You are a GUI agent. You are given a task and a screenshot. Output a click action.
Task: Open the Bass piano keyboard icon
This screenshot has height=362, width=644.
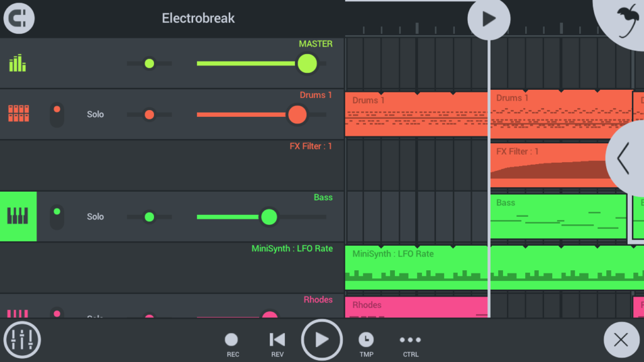pos(18,216)
